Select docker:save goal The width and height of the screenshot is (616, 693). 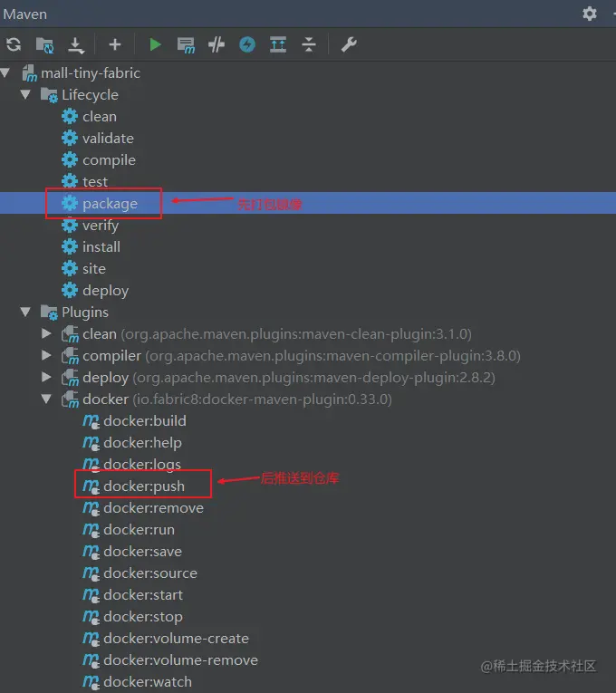pos(142,551)
